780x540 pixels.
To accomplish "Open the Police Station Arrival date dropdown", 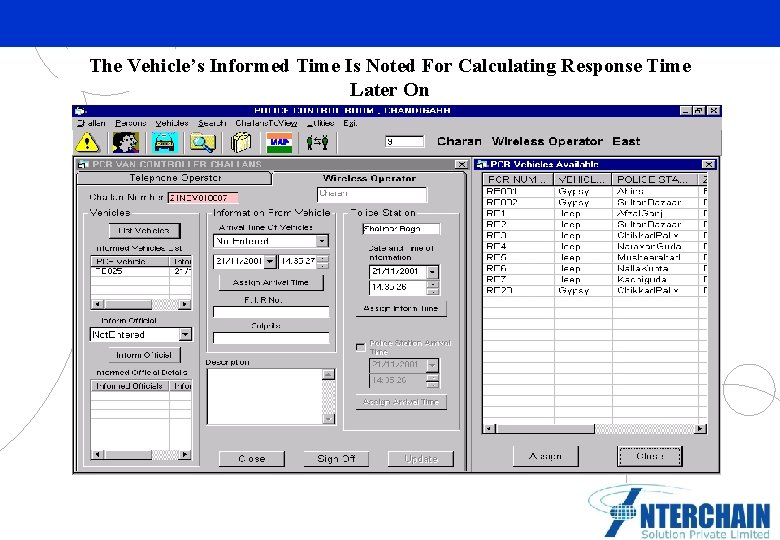I will [432, 365].
